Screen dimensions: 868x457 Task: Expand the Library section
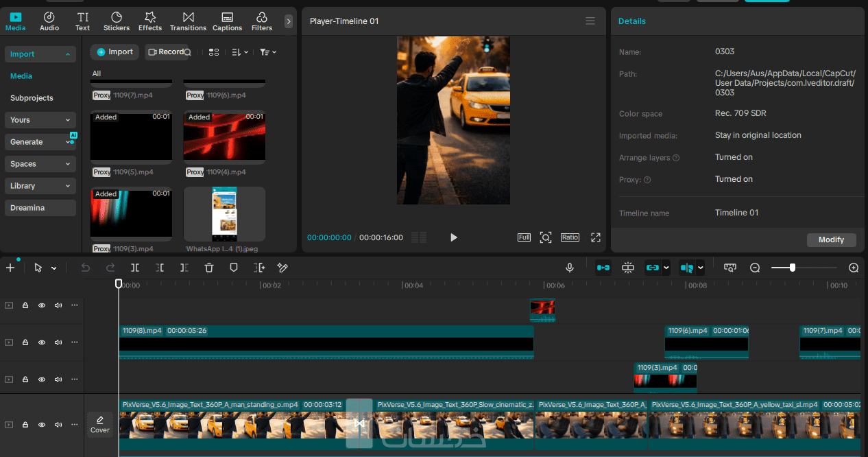[x=40, y=186]
